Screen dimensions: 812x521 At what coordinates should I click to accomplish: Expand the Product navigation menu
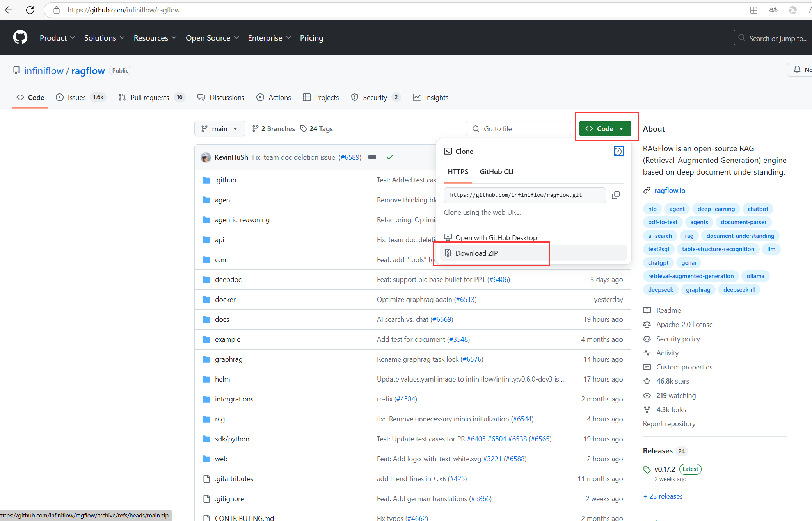pos(57,38)
